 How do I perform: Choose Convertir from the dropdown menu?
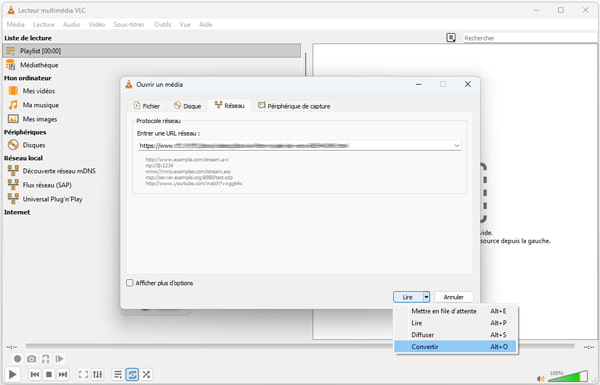455,347
